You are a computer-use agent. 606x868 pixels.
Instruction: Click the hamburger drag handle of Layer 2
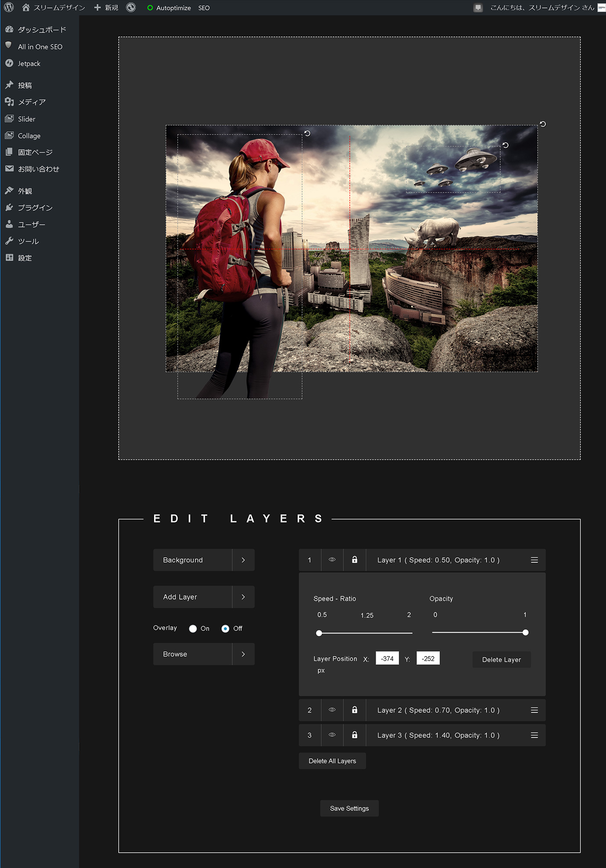tap(534, 710)
